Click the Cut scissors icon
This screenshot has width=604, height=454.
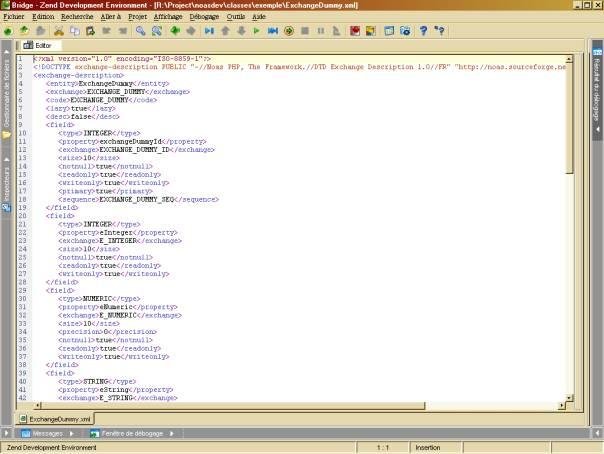[59, 31]
